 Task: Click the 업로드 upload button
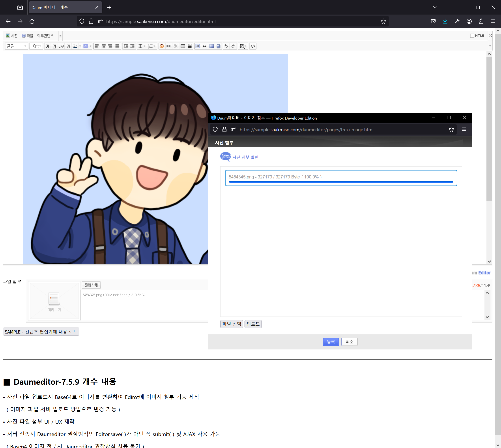point(253,324)
